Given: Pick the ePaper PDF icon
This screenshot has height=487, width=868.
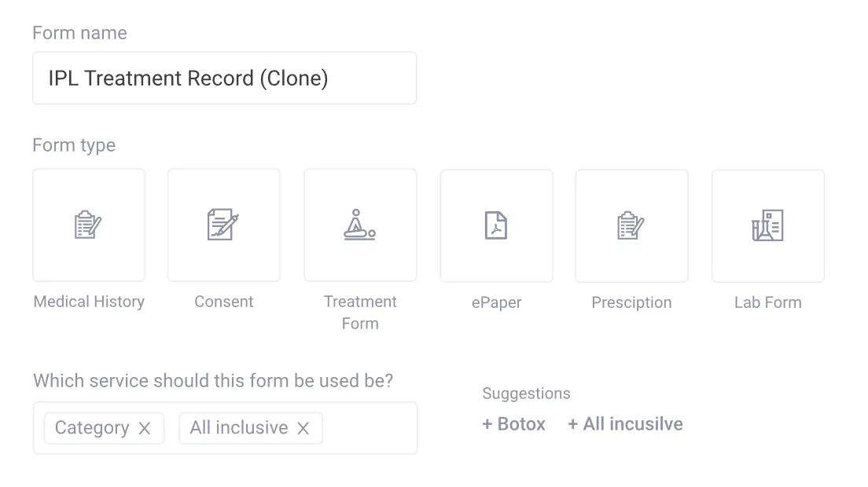Looking at the screenshot, I should [x=496, y=226].
